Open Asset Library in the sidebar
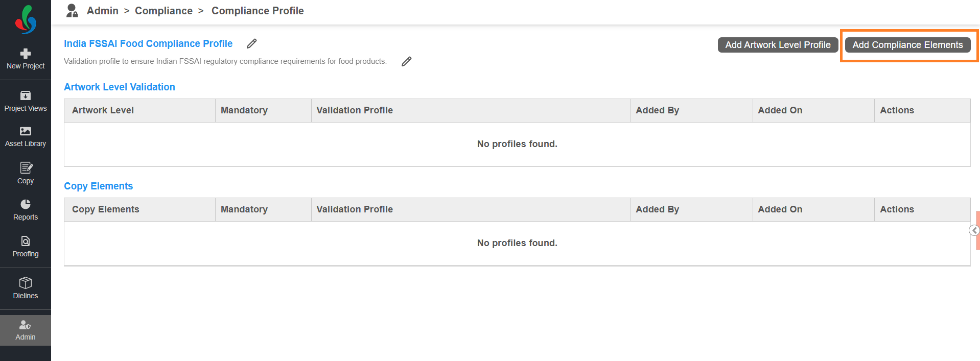 (x=26, y=137)
